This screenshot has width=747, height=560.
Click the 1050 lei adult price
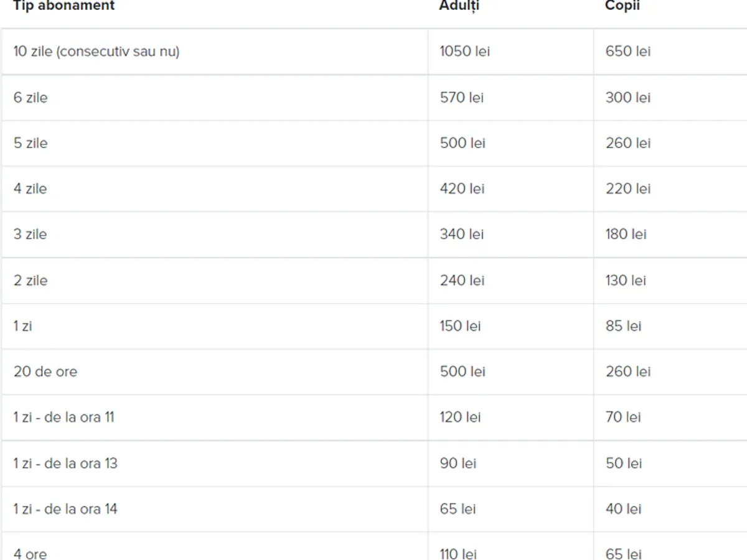[x=464, y=51]
